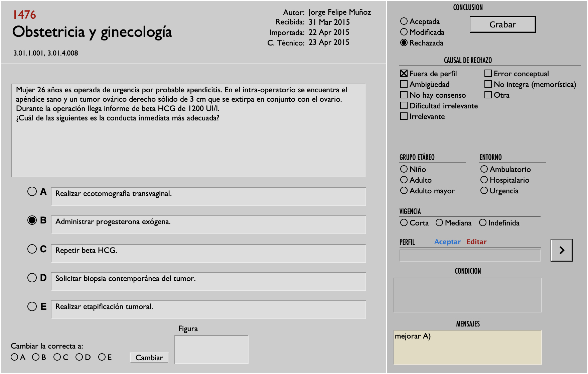588x374 pixels.
Task: Select answer option E radio button
Action: click(32, 306)
